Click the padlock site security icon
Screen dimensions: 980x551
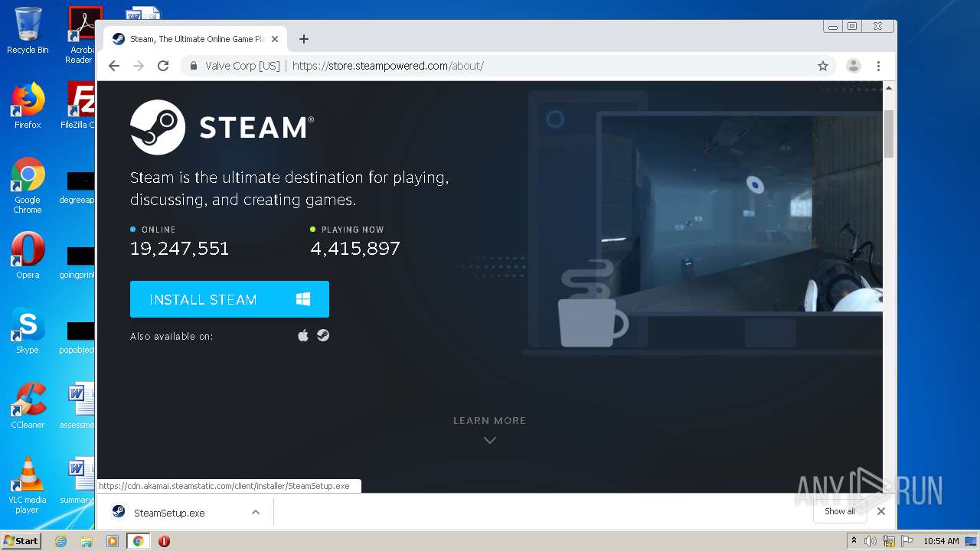194,66
